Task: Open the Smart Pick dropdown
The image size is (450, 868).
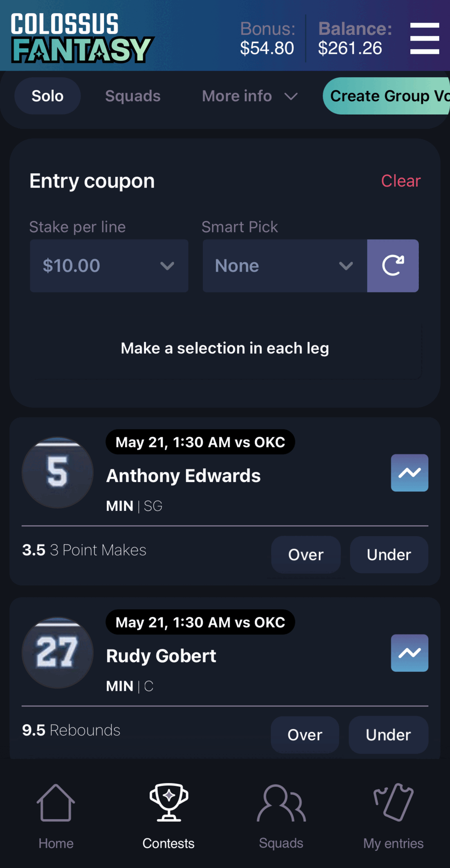Action: point(285,266)
